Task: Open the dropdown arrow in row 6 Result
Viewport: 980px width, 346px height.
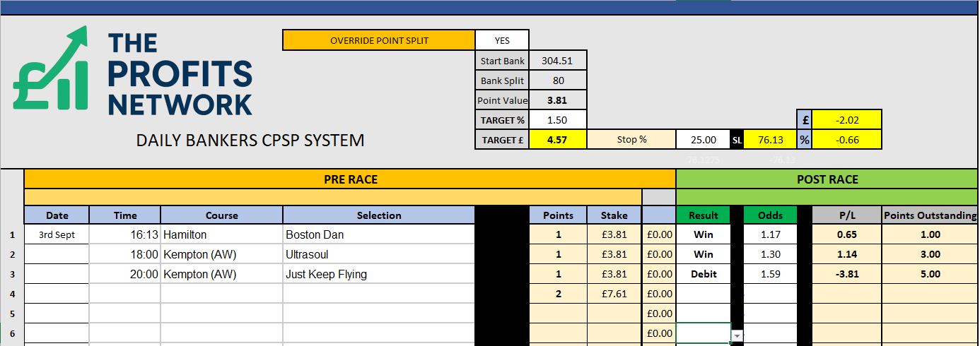Action: [x=737, y=336]
